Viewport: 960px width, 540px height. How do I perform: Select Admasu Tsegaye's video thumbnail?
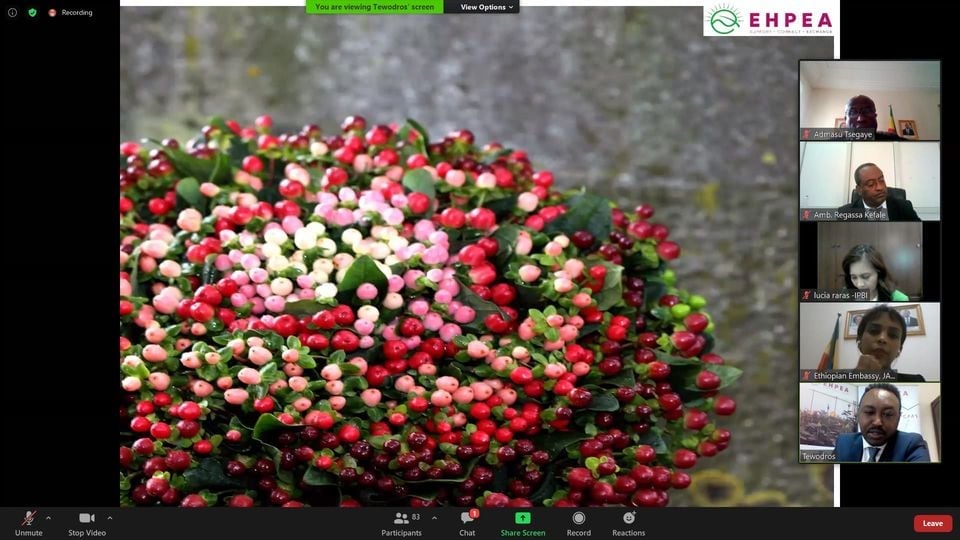tap(869, 100)
